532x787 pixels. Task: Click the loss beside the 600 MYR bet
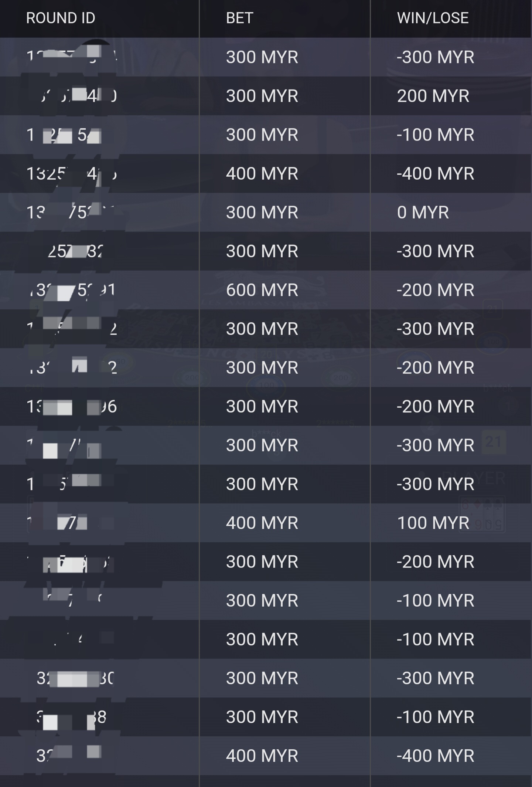tap(435, 290)
